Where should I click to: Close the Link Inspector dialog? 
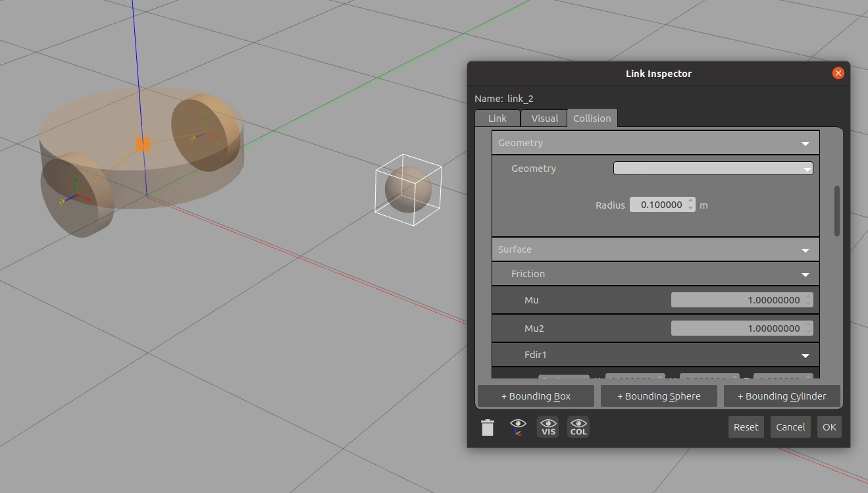click(838, 73)
